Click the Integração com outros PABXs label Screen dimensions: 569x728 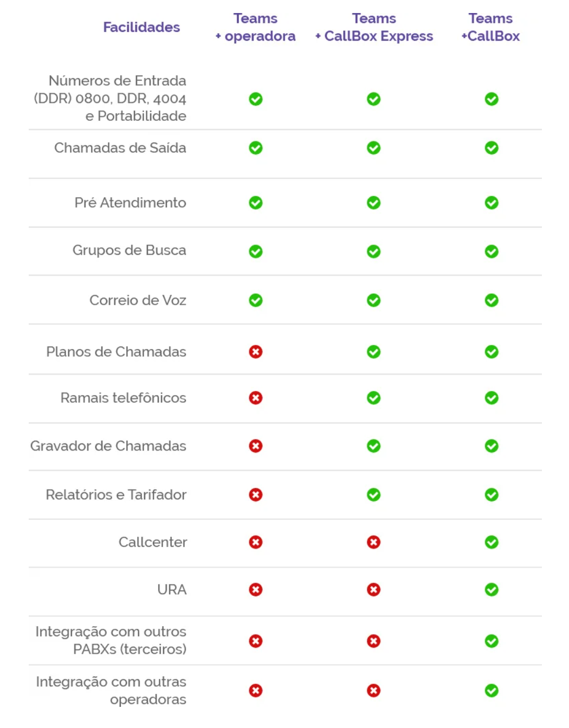coord(111,640)
